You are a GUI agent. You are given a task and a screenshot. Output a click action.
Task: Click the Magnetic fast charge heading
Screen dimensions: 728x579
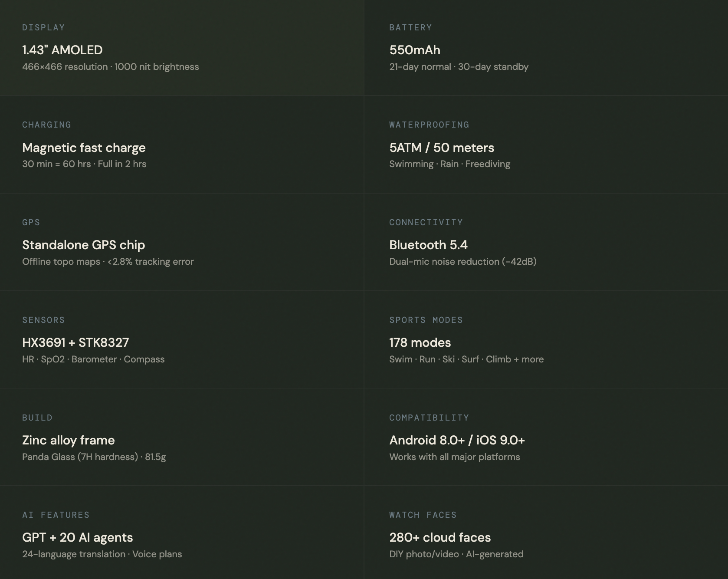tap(84, 148)
